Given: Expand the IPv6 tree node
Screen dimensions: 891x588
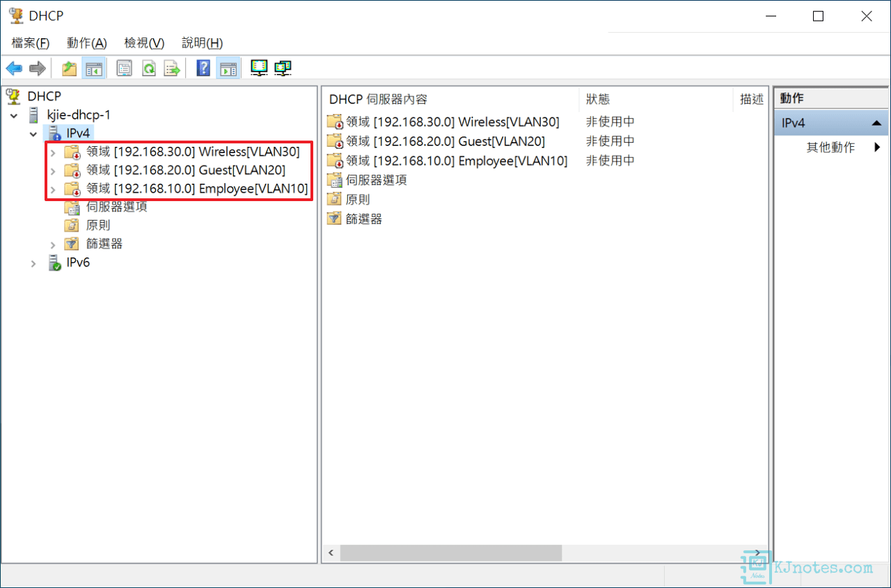Looking at the screenshot, I should click(33, 263).
